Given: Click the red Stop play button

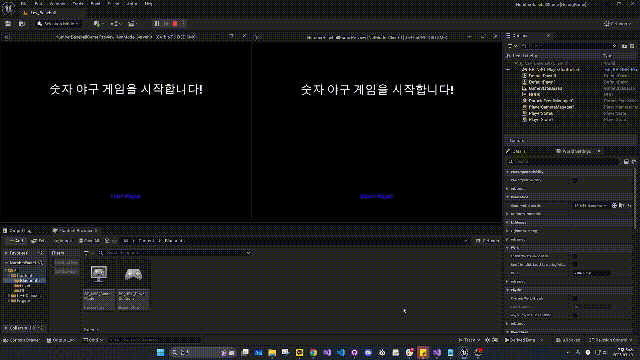Looking at the screenshot, I should click(x=175, y=24).
